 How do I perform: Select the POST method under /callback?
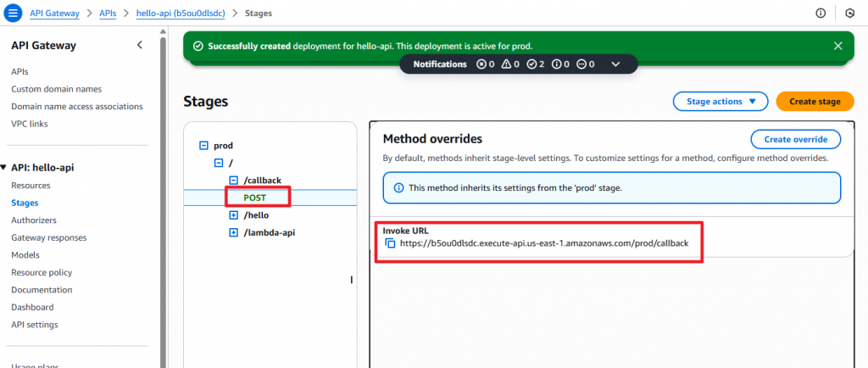point(254,198)
